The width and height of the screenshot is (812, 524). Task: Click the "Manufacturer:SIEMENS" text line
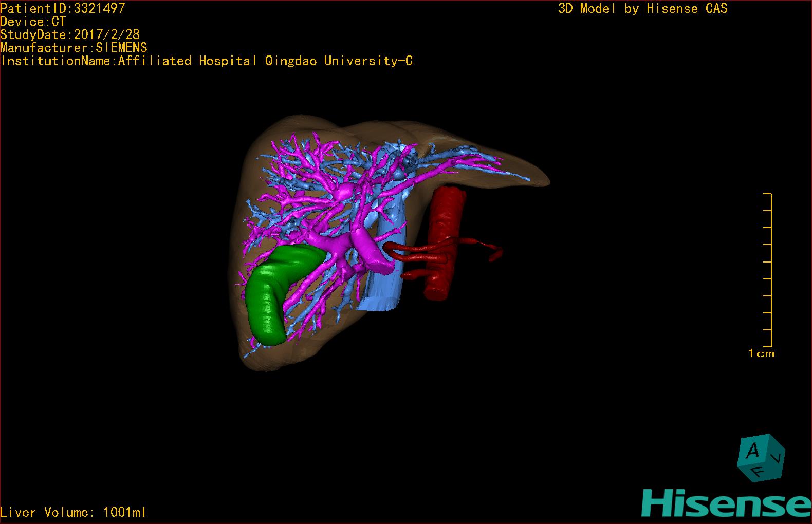[73, 48]
